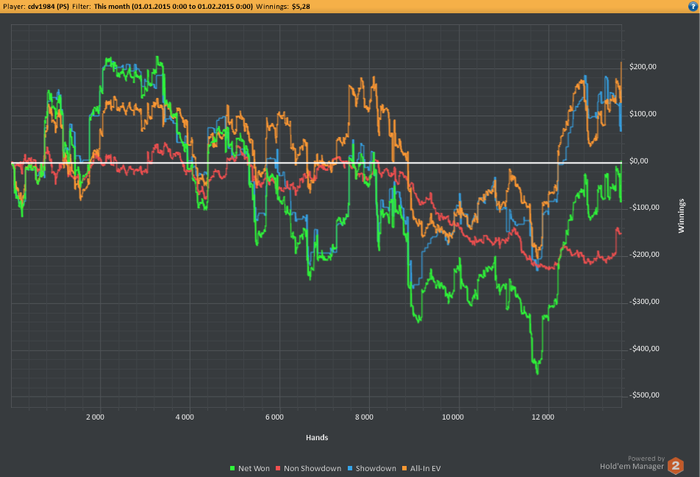The image size is (700, 477).
Task: Click the -$100,00 axis label
Action: (x=644, y=207)
